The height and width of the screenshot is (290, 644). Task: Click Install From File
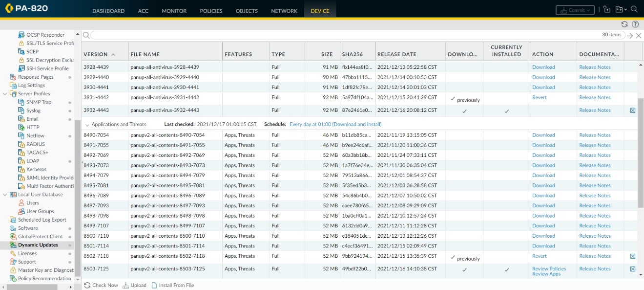click(x=172, y=285)
